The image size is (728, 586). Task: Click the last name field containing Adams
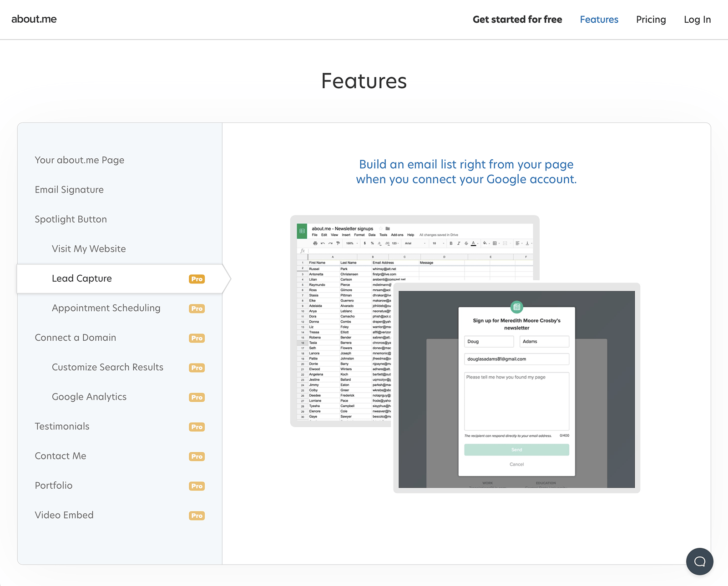pyautogui.click(x=544, y=341)
